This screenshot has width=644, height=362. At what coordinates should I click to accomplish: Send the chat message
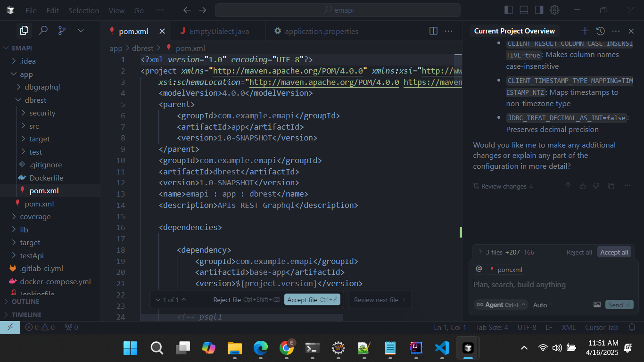[619, 305]
